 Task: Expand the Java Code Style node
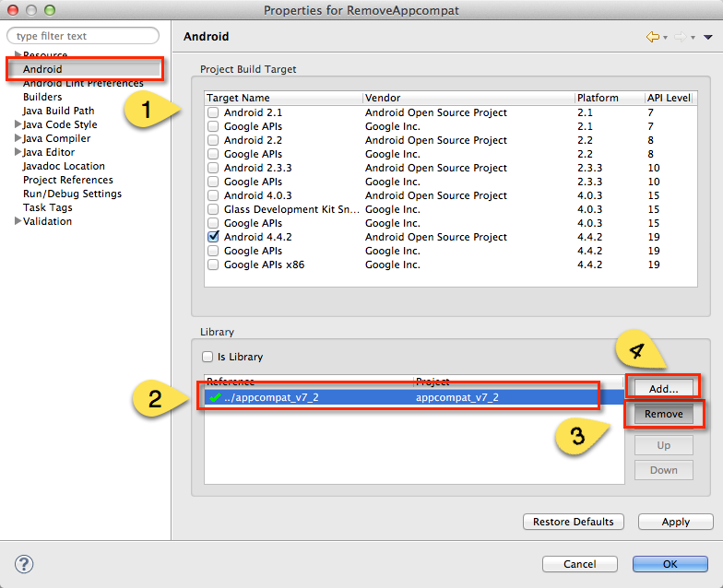tap(18, 124)
